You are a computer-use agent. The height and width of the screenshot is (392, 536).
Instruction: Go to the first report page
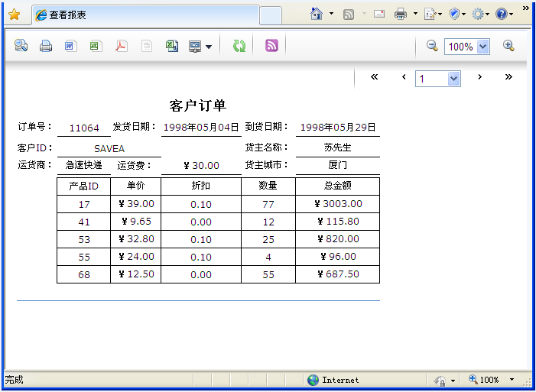coord(375,77)
